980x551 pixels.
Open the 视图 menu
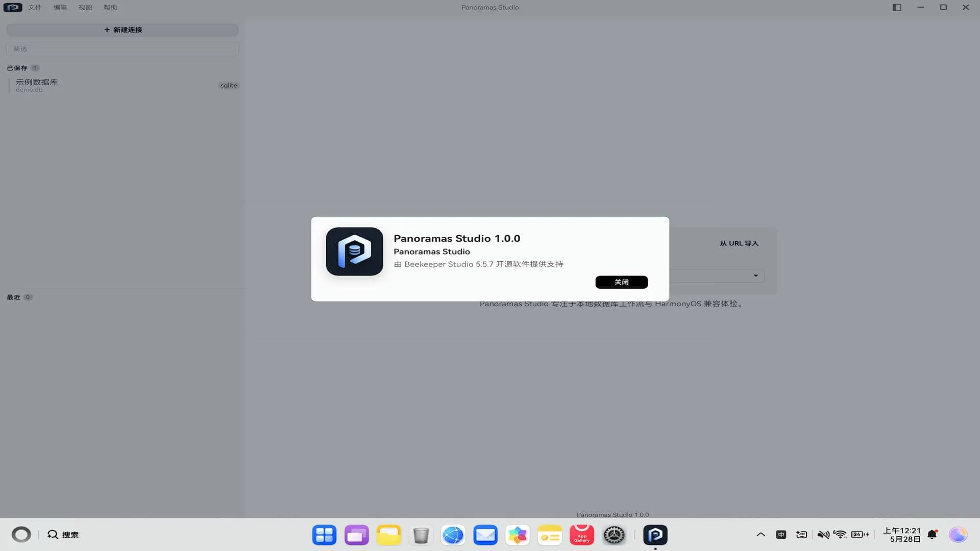(x=85, y=7)
